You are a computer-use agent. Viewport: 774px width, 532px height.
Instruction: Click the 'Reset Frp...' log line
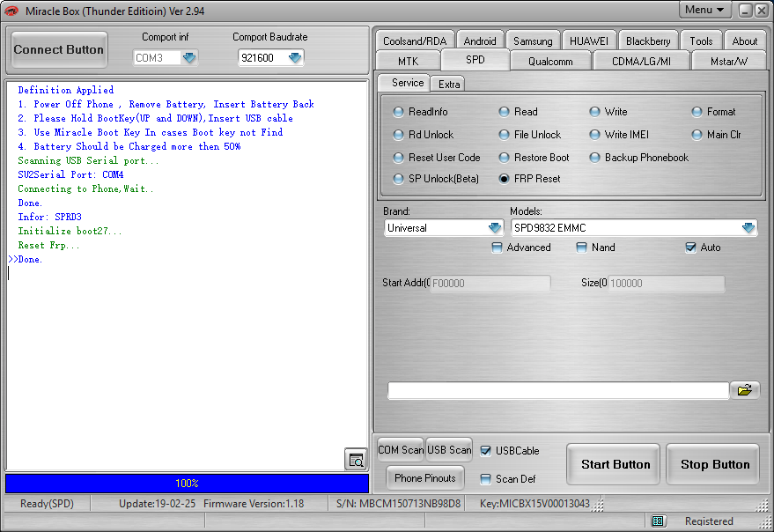[48, 245]
